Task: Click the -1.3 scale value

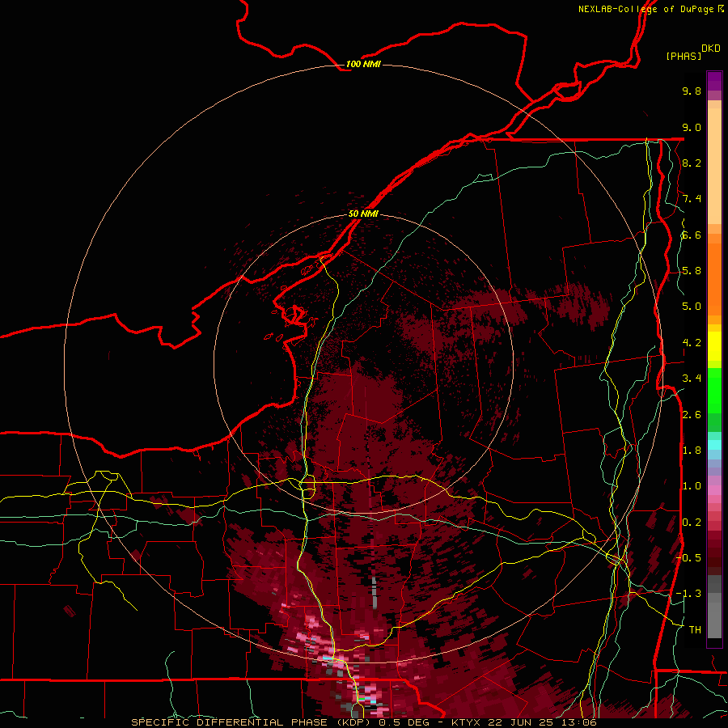Action: pyautogui.click(x=688, y=594)
